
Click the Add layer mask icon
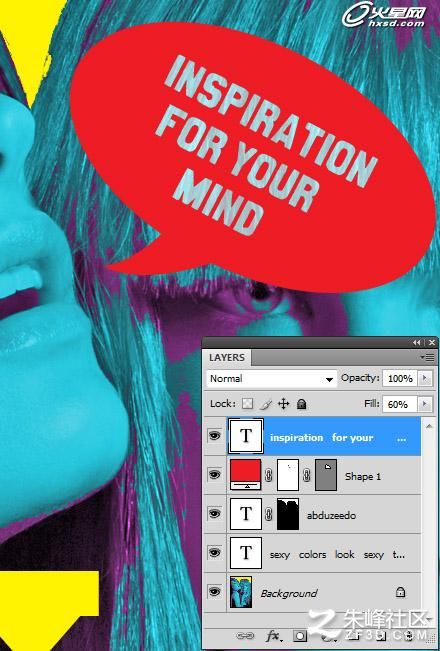click(x=300, y=636)
